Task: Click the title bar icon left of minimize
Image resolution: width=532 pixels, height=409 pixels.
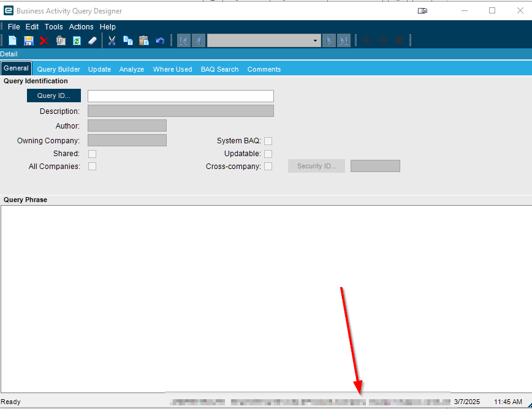Action: [x=422, y=11]
